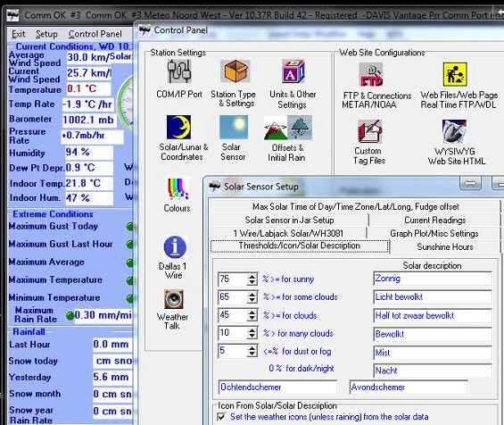Open the Setup menu
This screenshot has width=504, height=425.
click(46, 34)
